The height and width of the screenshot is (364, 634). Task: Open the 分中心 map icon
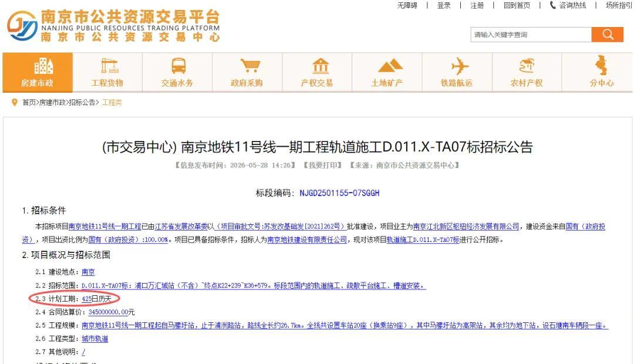(601, 65)
